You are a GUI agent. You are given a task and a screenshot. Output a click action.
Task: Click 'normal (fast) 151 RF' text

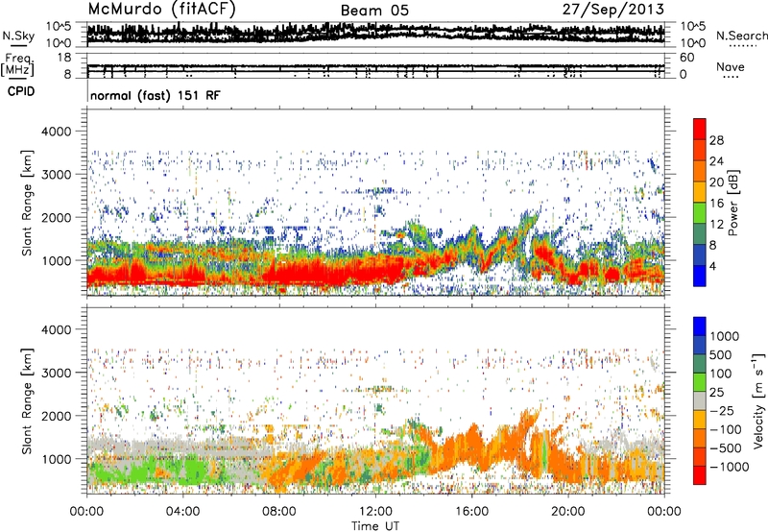pos(156,95)
